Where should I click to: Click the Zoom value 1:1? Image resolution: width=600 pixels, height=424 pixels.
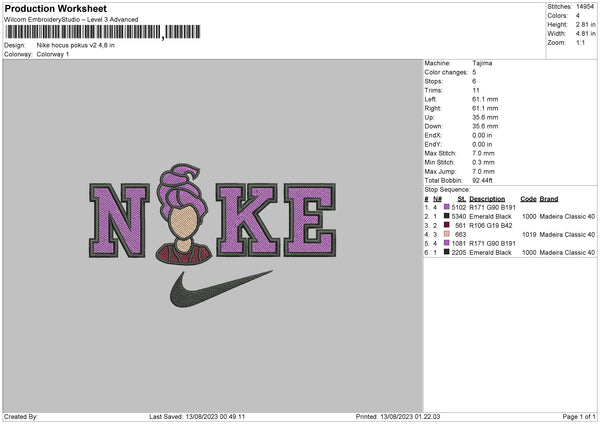pyautogui.click(x=580, y=42)
